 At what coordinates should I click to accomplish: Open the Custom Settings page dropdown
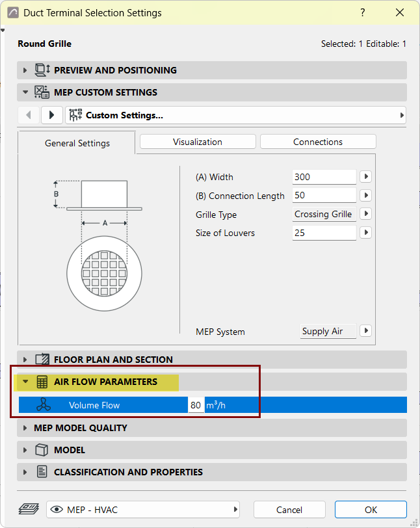[235, 115]
